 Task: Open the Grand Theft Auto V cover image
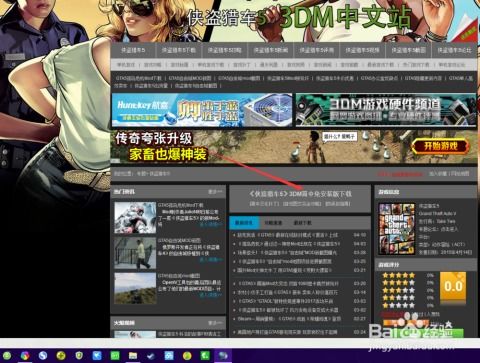pos(397,229)
